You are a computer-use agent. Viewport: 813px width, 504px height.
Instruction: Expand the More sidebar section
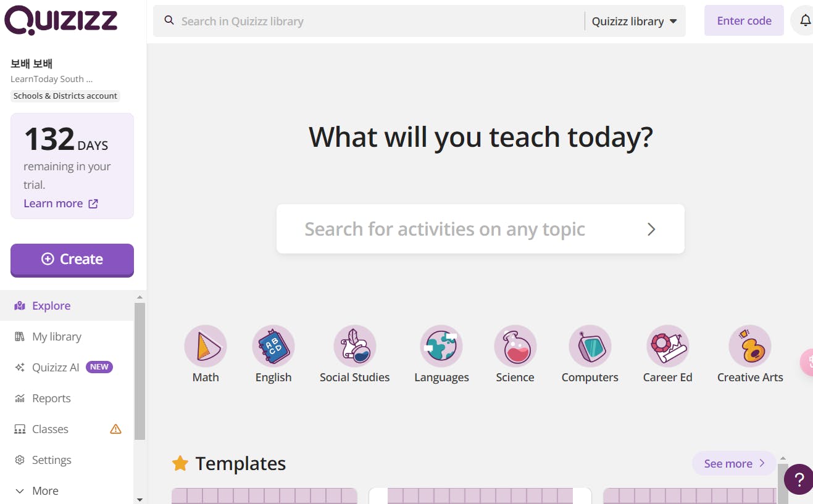click(x=45, y=491)
